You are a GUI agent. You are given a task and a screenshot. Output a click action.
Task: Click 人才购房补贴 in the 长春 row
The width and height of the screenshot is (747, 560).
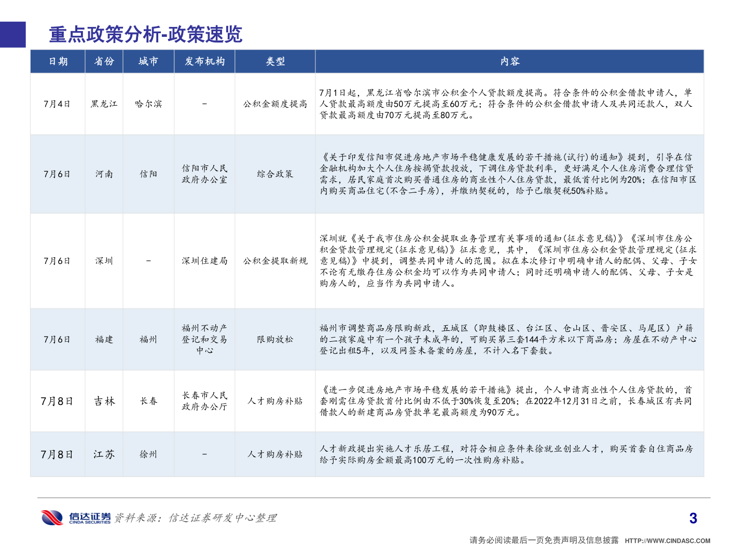[x=275, y=401]
